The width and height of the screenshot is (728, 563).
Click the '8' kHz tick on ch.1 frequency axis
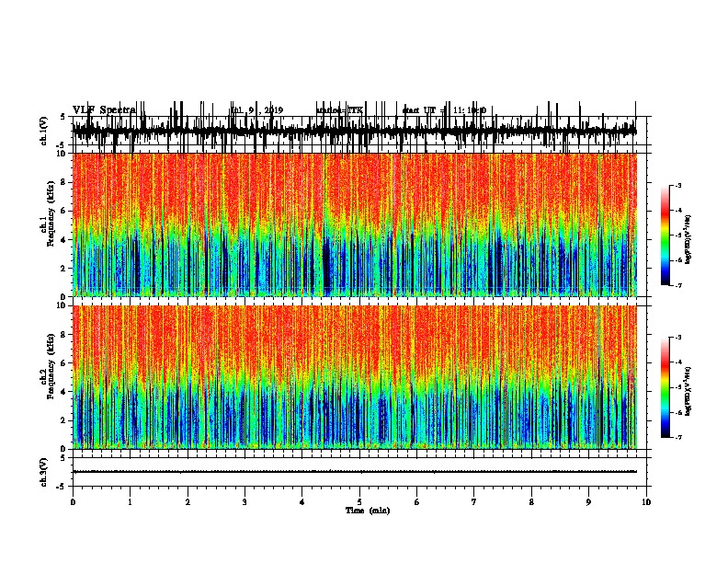pos(63,182)
